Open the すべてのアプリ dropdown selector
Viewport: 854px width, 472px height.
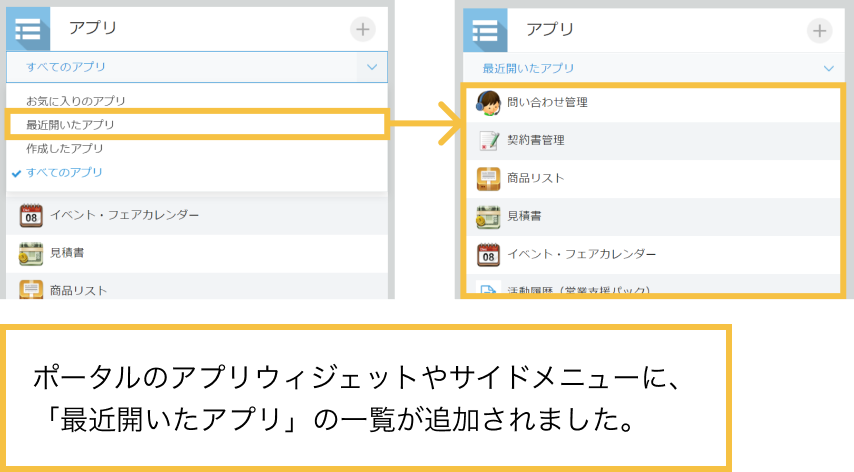(x=197, y=67)
